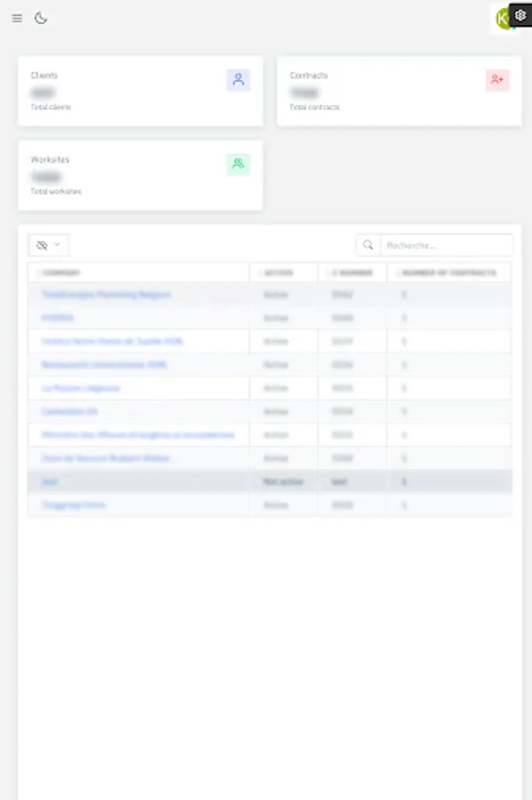The image size is (532, 800).
Task: Click the Clients card person icon
Action: 237,79
